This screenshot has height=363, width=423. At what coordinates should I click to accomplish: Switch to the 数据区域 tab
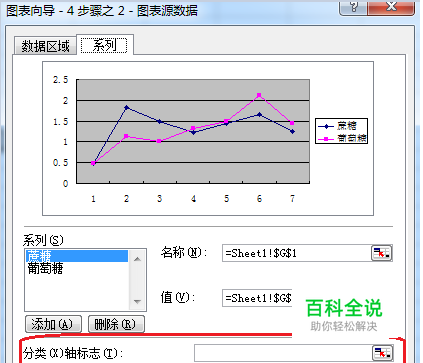45,46
